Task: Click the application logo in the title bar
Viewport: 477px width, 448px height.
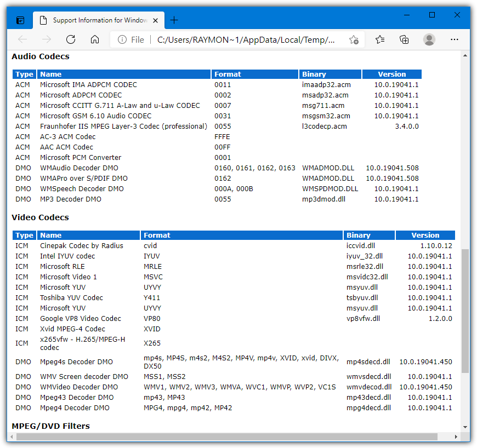Action: pyautogui.click(x=20, y=19)
